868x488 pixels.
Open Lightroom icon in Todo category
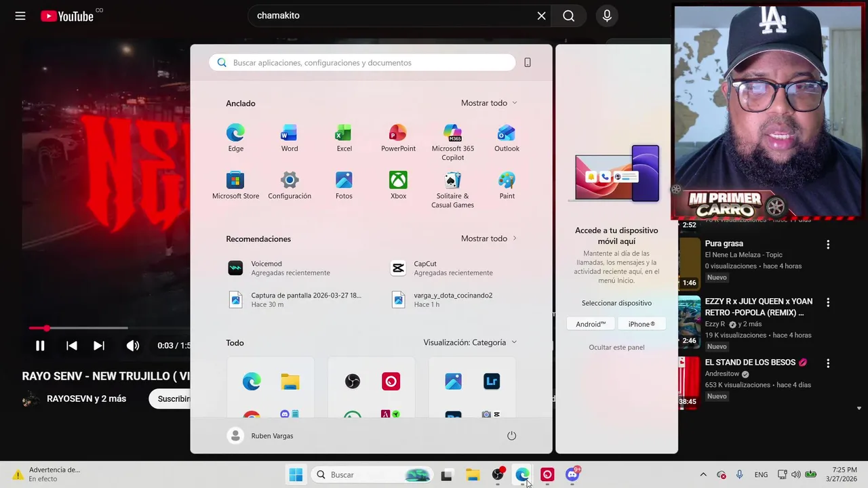pos(492,382)
